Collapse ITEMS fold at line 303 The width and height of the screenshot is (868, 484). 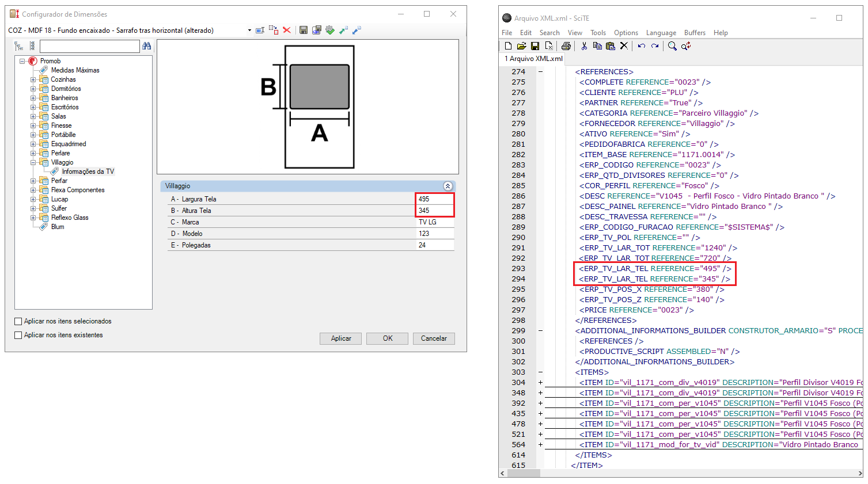[x=540, y=372]
